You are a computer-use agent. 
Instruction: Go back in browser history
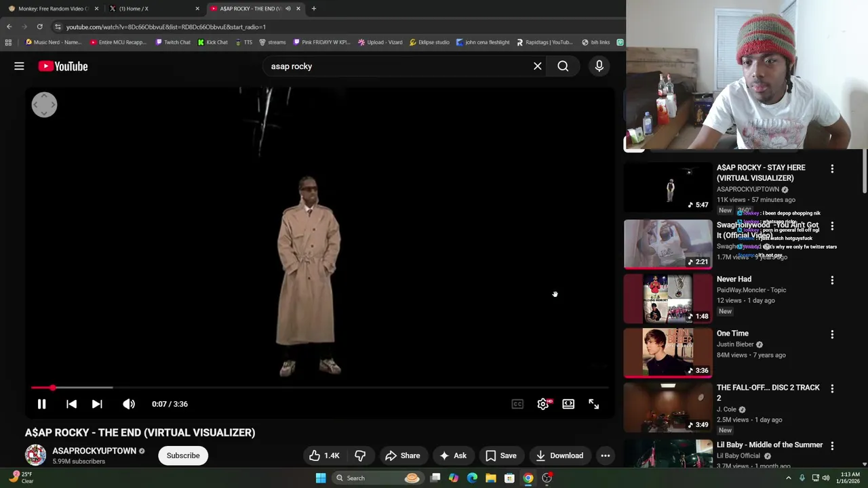(9, 26)
